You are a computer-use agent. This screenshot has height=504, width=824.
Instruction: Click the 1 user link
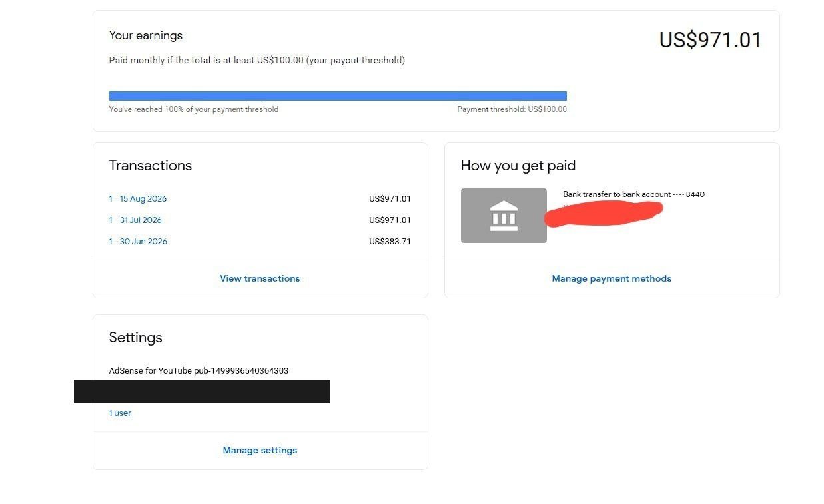(x=120, y=413)
